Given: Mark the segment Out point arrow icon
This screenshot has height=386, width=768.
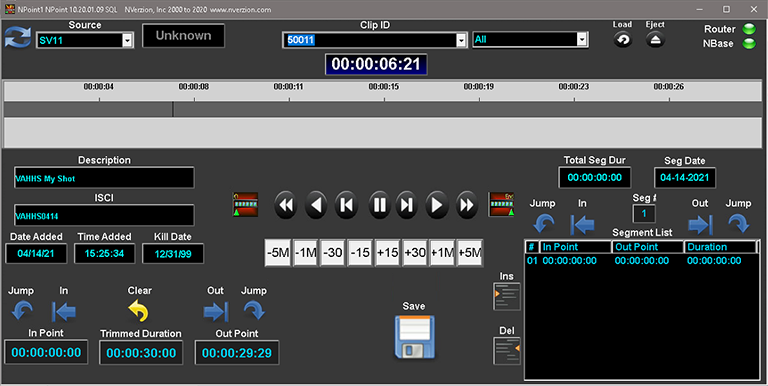Looking at the screenshot, I should coord(700,225).
